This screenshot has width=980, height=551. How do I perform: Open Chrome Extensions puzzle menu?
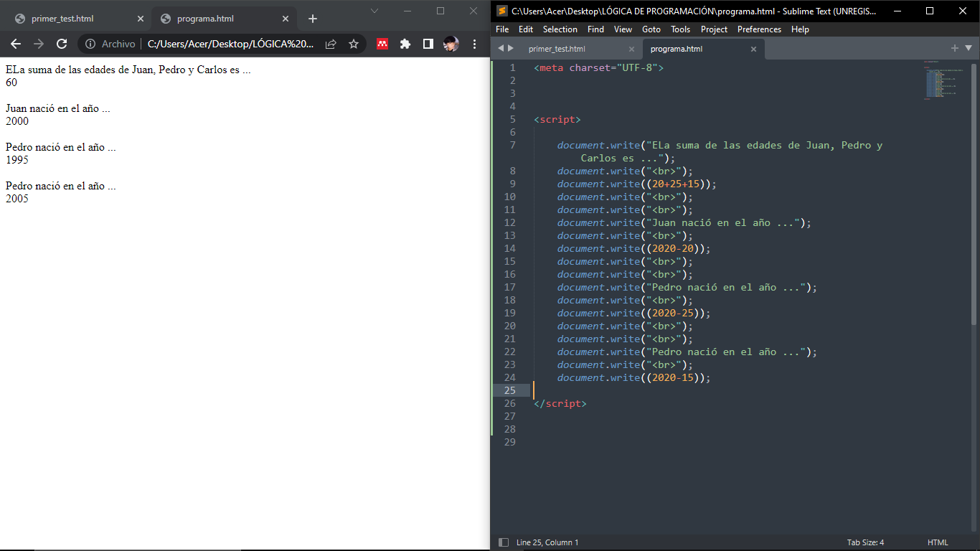point(405,44)
